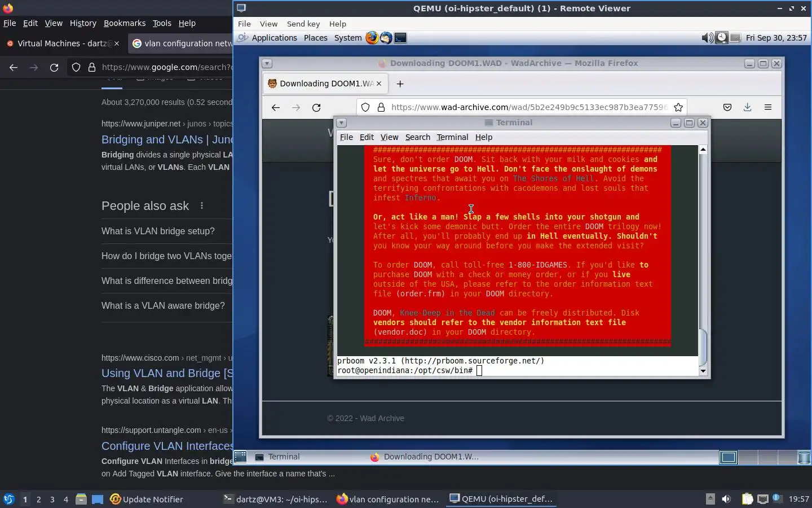
Task: Click the wad-archive URL address field
Action: [x=529, y=107]
